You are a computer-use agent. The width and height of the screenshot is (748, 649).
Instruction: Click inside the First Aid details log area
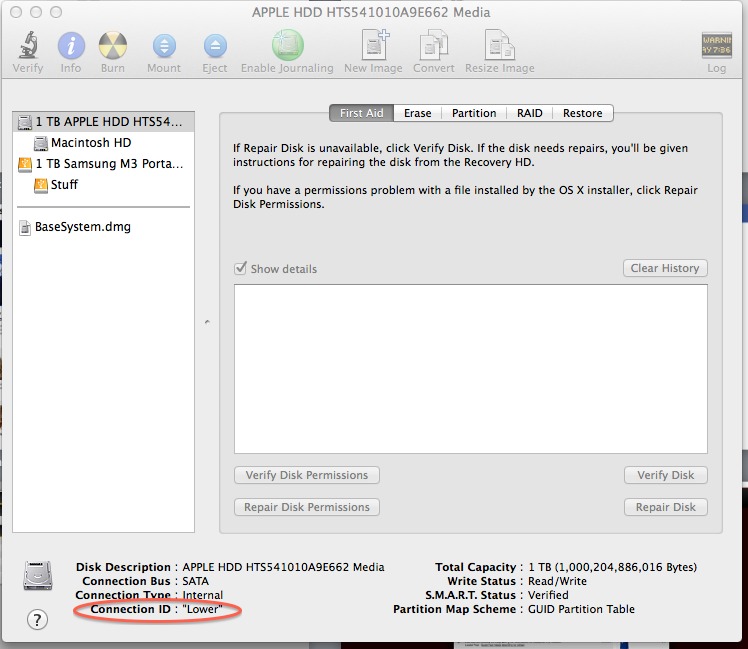coord(471,369)
